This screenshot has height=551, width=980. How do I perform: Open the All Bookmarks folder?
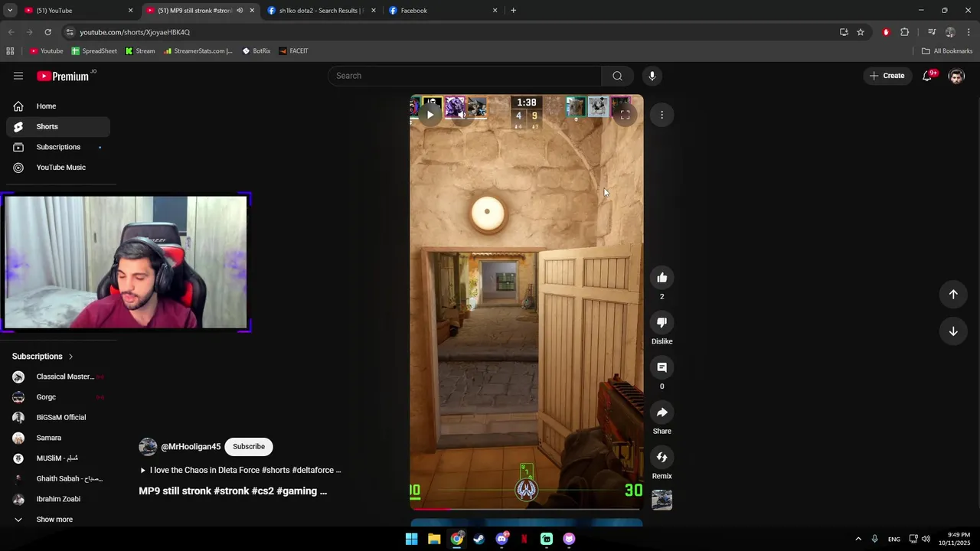(x=947, y=51)
